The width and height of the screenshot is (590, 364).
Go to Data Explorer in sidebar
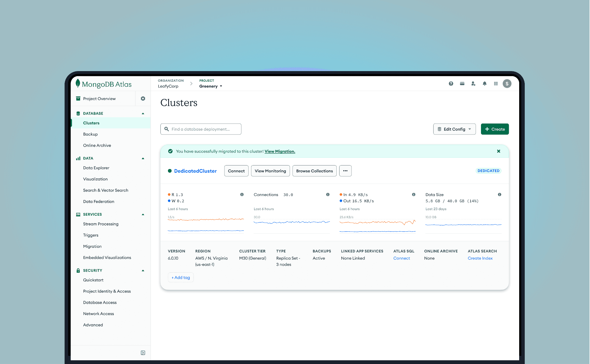click(96, 168)
